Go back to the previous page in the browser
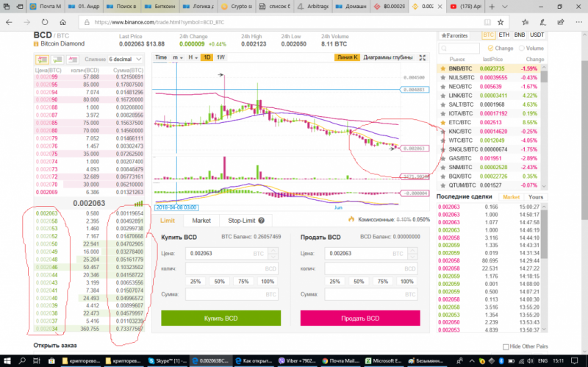Screen dimensions: 588x367 pyautogui.click(x=9, y=22)
